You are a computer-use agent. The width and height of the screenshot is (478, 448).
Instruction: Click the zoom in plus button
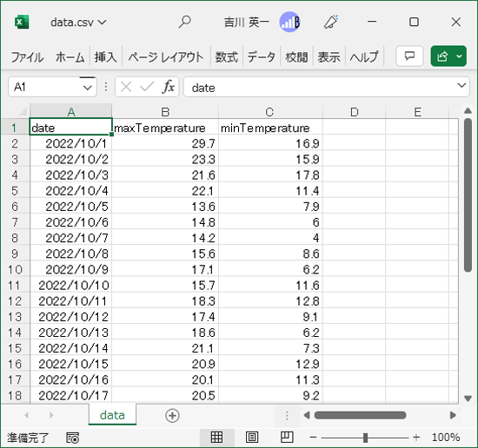pyautogui.click(x=416, y=438)
